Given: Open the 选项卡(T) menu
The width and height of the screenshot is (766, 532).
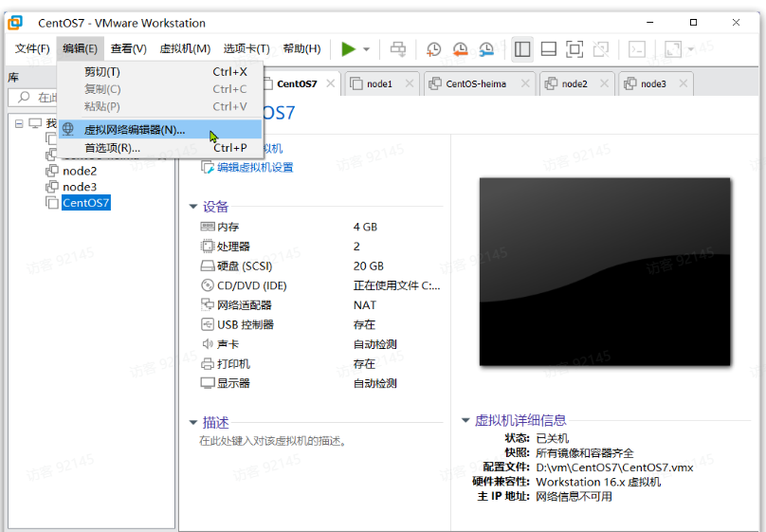Looking at the screenshot, I should (246, 49).
